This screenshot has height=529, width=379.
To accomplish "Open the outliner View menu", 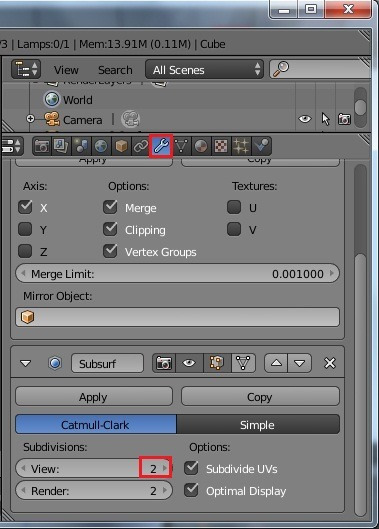I will 66,70.
